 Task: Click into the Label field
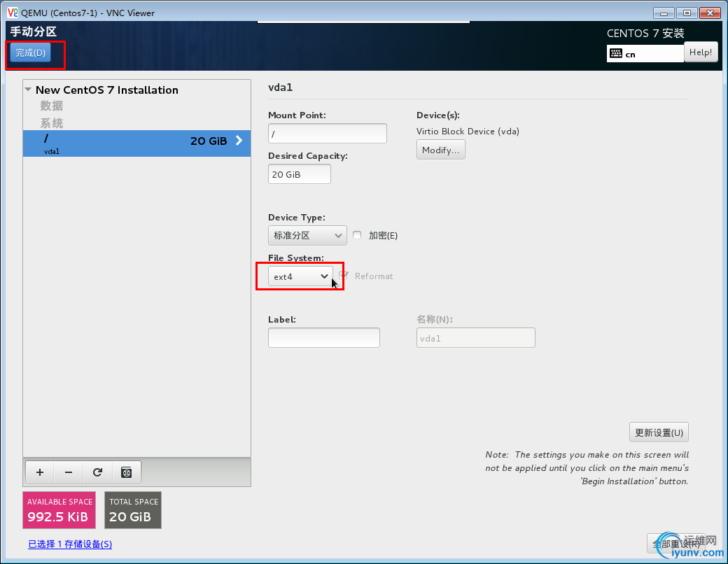click(x=324, y=337)
